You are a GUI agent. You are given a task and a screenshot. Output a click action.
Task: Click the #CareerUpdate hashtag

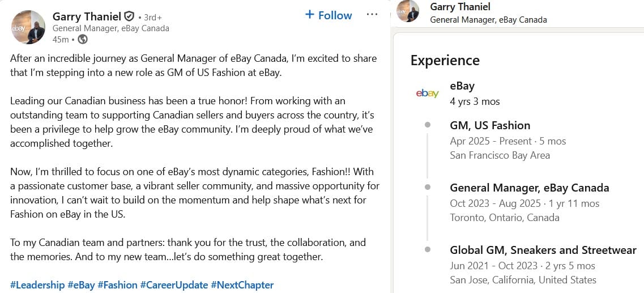coord(174,285)
